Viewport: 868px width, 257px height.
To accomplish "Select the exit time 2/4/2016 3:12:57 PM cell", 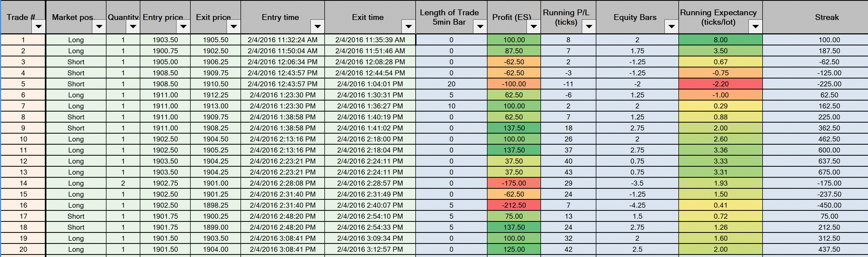I will pos(370,249).
